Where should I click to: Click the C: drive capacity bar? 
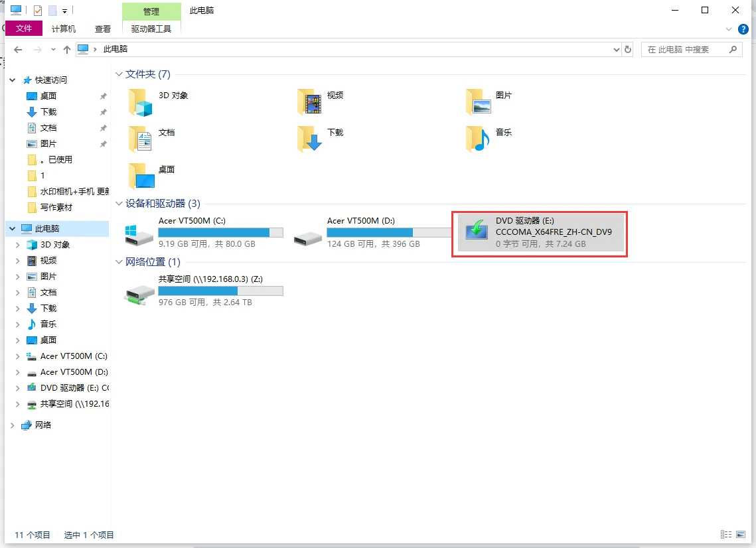click(221, 232)
